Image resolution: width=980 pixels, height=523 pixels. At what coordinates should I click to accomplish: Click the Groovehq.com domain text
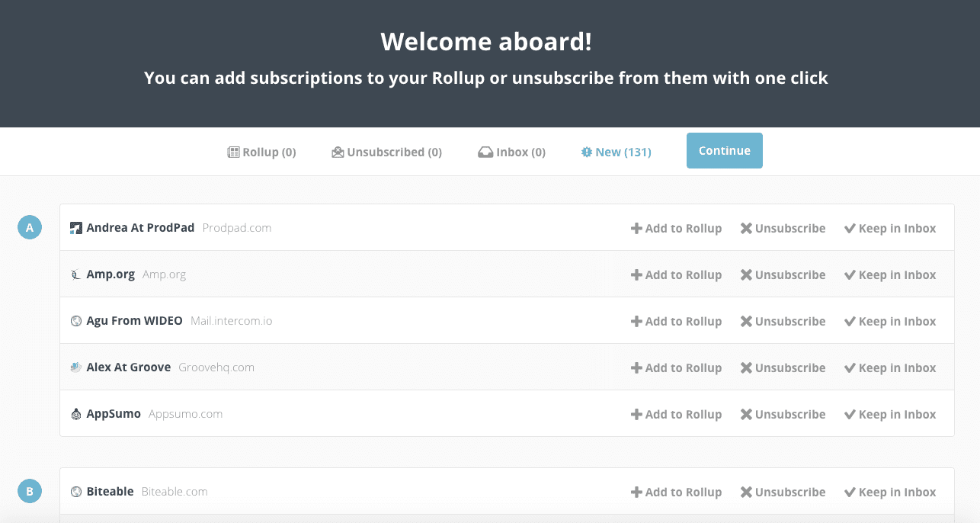(216, 367)
